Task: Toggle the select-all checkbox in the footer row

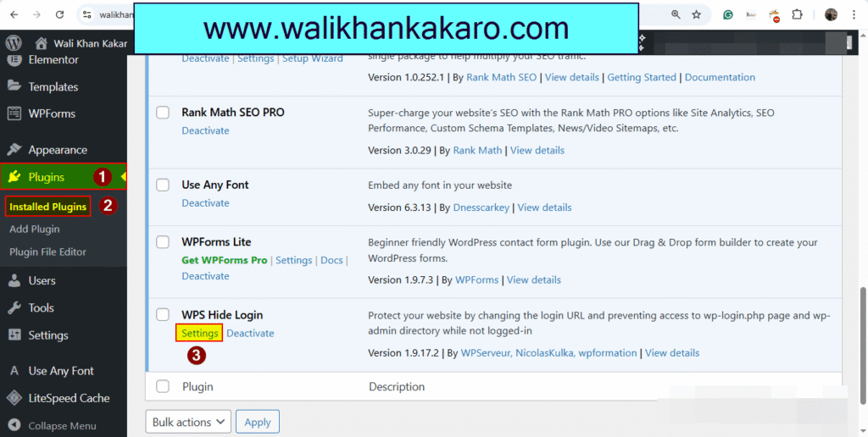Action: tap(162, 387)
